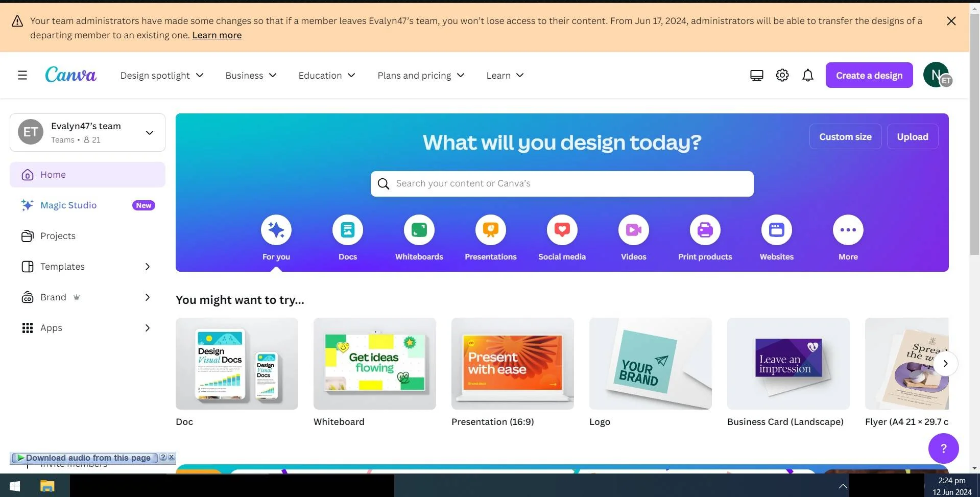
Task: Open the notifications bell icon
Action: (x=807, y=76)
